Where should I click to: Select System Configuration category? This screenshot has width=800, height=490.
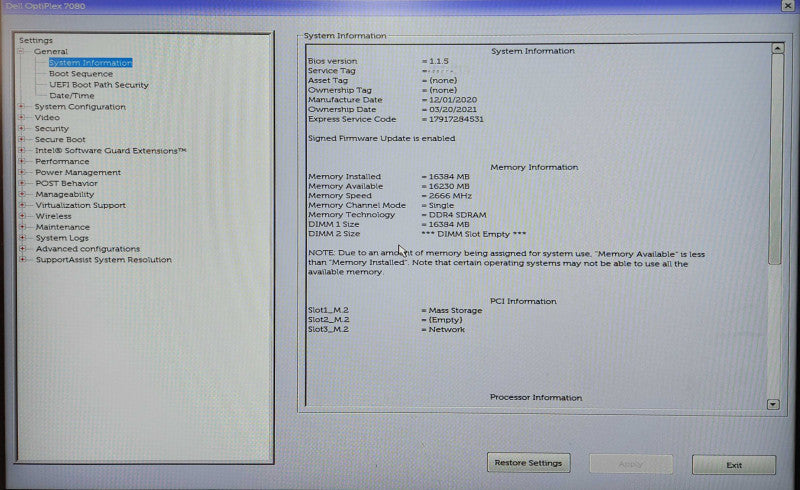[x=80, y=107]
